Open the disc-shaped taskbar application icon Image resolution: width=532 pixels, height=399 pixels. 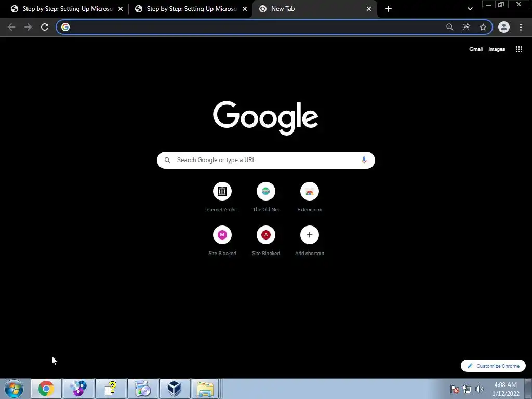[78, 389]
